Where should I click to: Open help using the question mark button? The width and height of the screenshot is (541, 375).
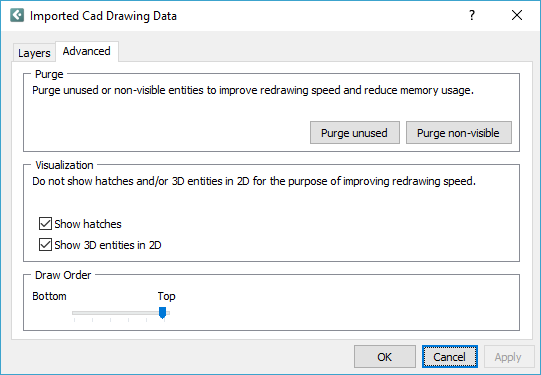[x=472, y=15]
